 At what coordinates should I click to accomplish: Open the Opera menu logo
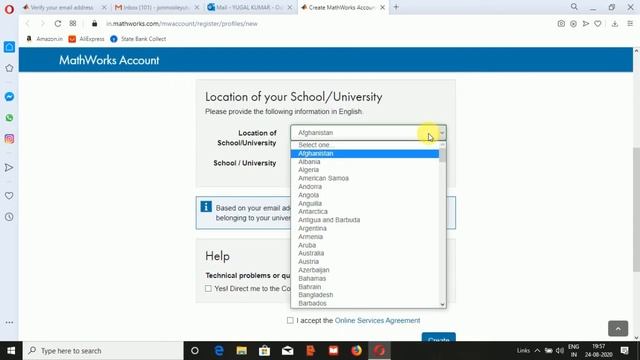click(9, 9)
